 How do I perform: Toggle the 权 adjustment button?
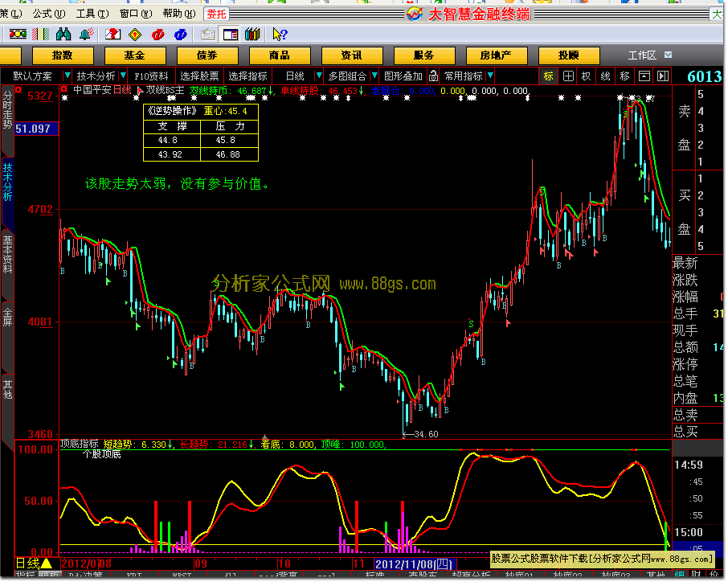pos(587,76)
